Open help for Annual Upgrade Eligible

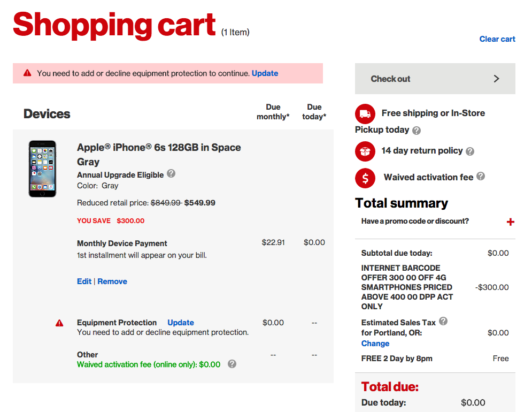coord(171,174)
